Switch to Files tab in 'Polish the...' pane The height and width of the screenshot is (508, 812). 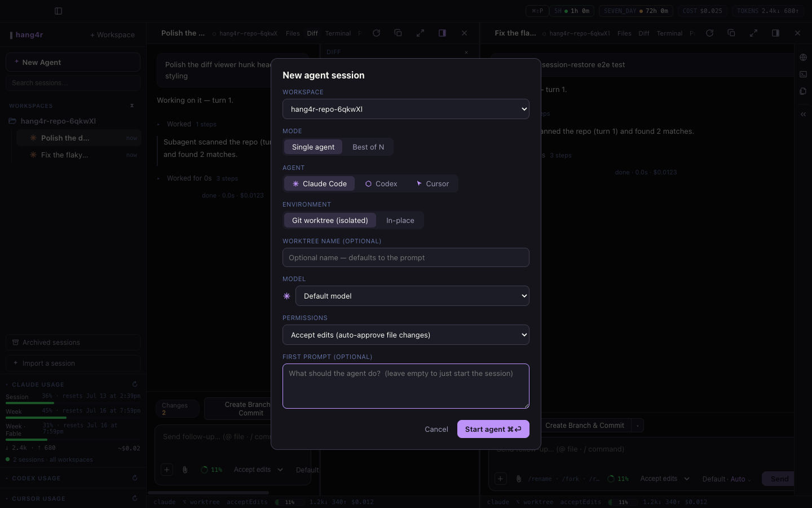click(x=293, y=33)
